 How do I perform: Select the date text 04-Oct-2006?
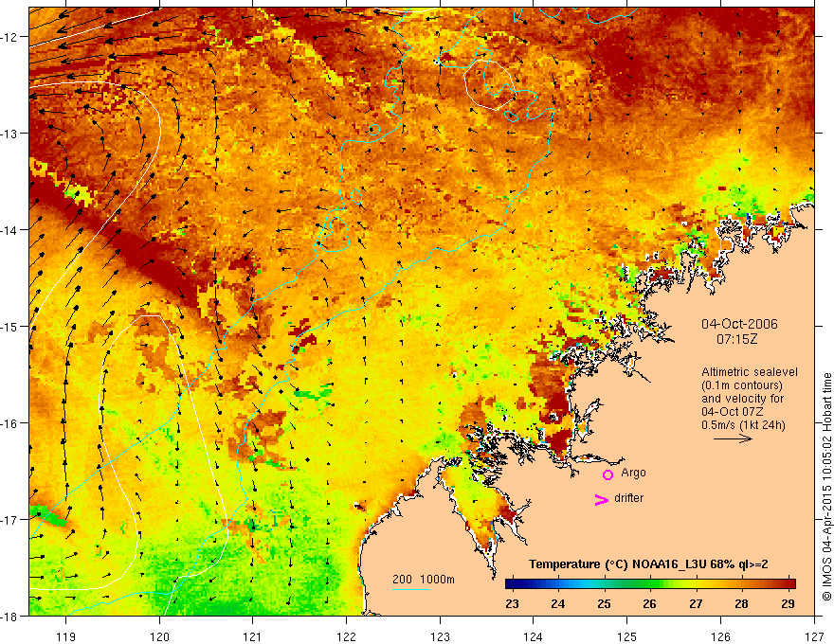[739, 324]
